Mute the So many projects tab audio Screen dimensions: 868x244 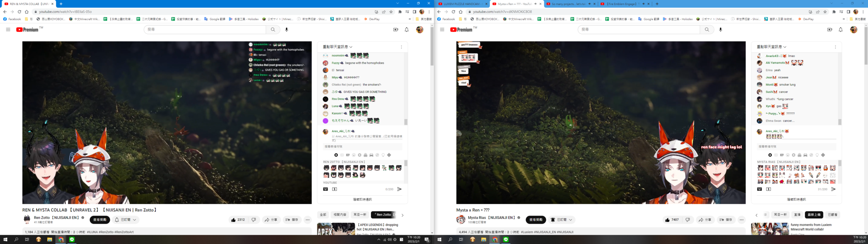(x=590, y=4)
